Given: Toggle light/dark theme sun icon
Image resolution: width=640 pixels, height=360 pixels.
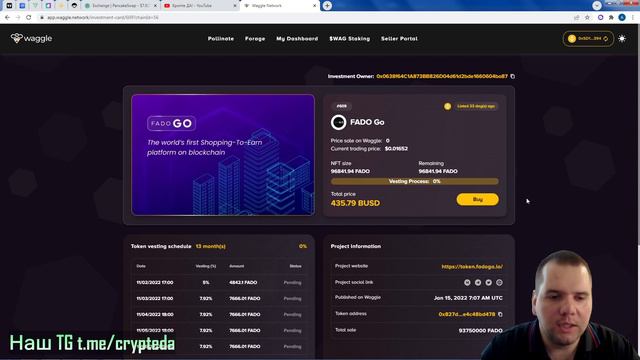Looking at the screenshot, I should (x=622, y=39).
